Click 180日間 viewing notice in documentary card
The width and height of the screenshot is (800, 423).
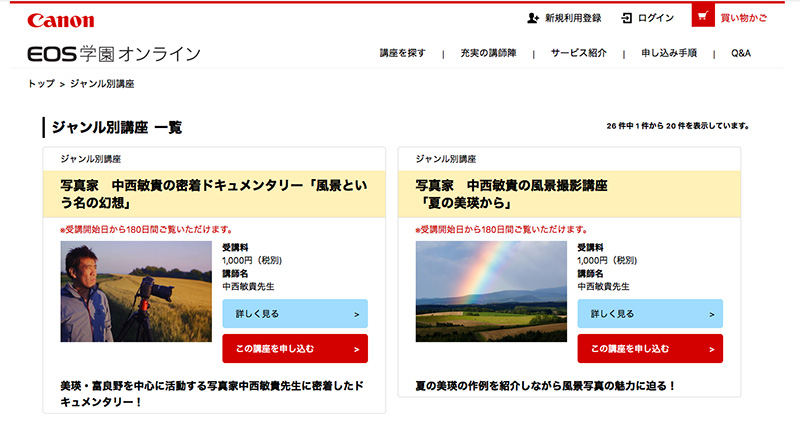146,230
